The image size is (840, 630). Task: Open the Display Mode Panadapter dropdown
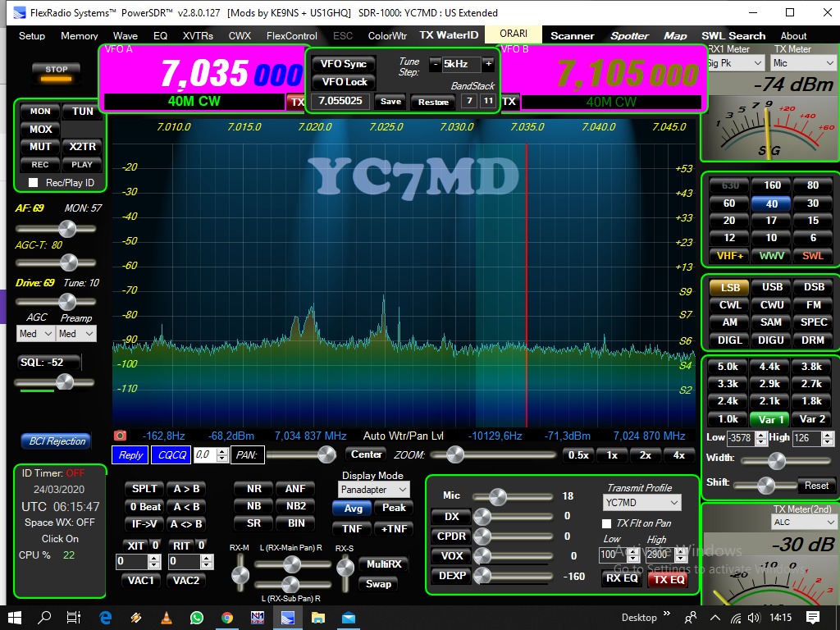pos(374,490)
